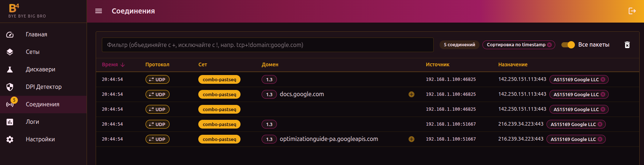Click the docs.google.com domain

[302, 94]
